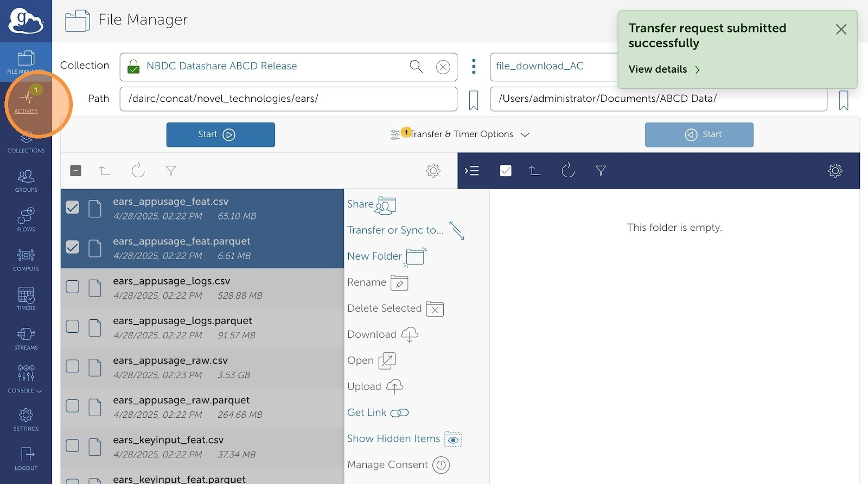Screen dimensions: 868x484
Task: Edit the left pane Path field
Action: click(289, 99)
